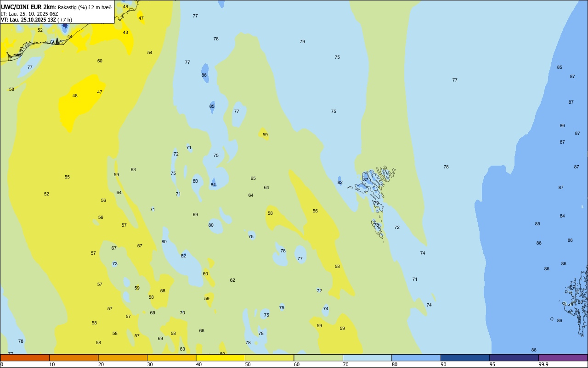Click the map value 66
This screenshot has width=588, height=368.
202,331
